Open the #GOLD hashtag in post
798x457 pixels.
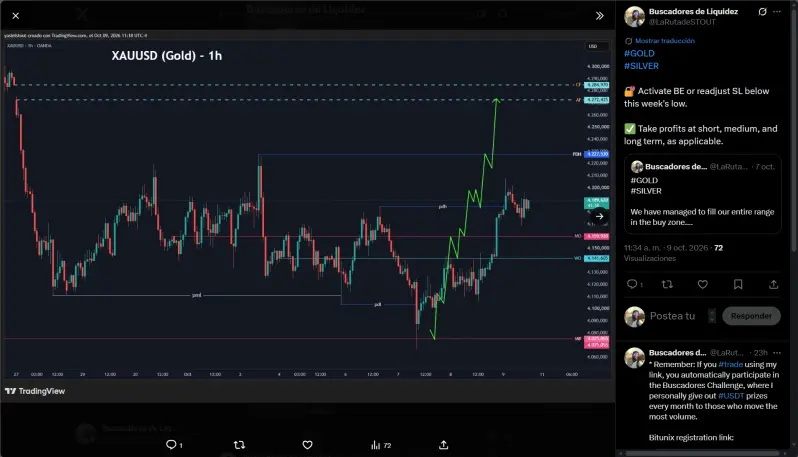pos(639,53)
